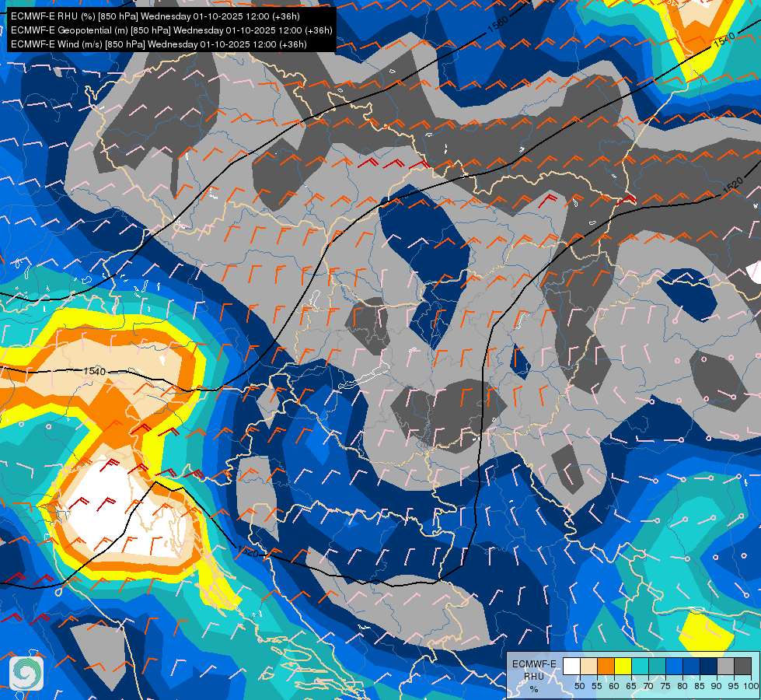
Task: Click the legend label ECMWF-E
Action: 534,664
